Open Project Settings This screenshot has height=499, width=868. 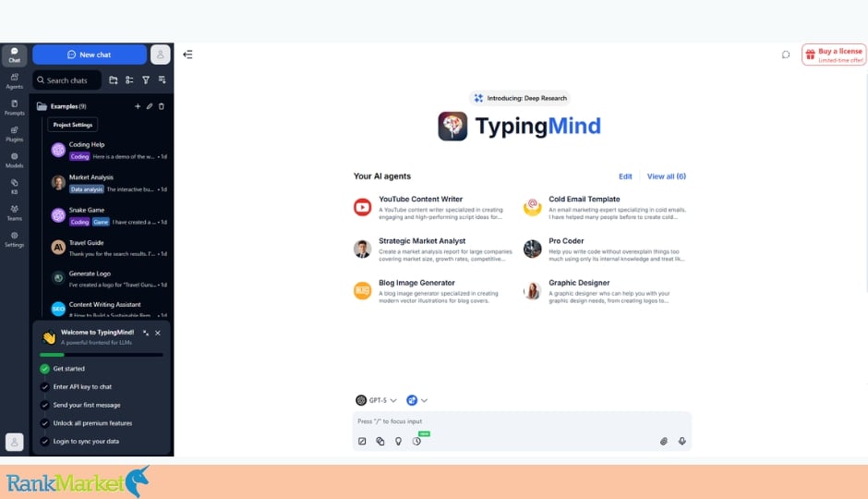click(73, 125)
